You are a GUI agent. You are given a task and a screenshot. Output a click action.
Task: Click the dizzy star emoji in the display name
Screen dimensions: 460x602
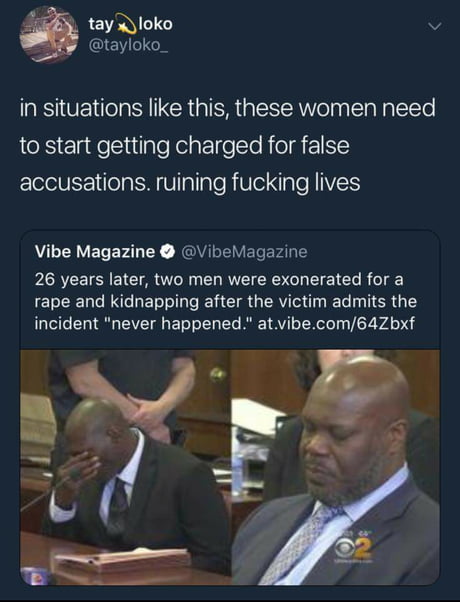[126, 23]
